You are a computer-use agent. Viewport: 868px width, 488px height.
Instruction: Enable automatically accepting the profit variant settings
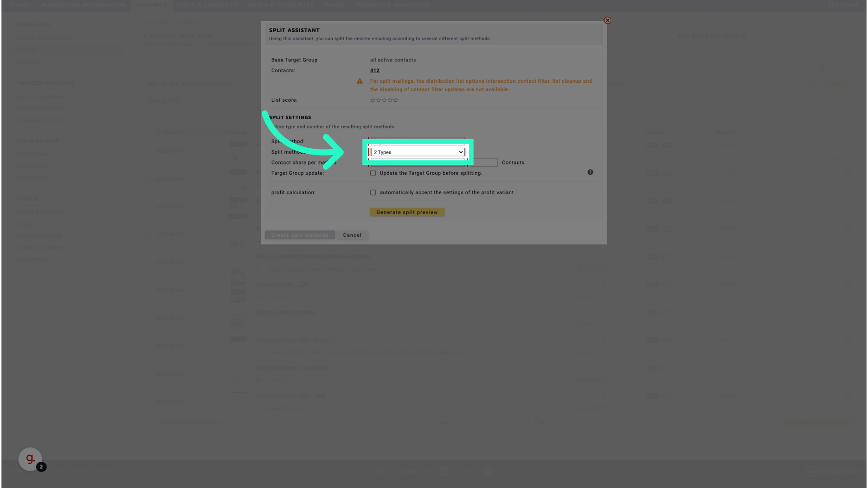(x=373, y=192)
